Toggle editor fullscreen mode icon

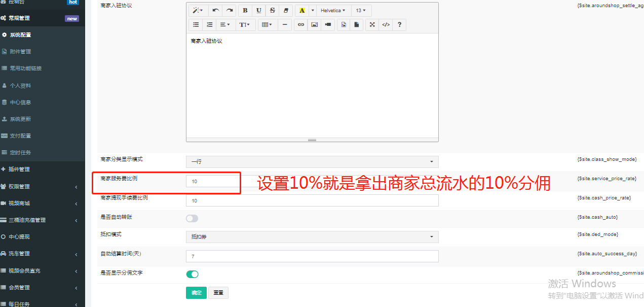tap(372, 24)
